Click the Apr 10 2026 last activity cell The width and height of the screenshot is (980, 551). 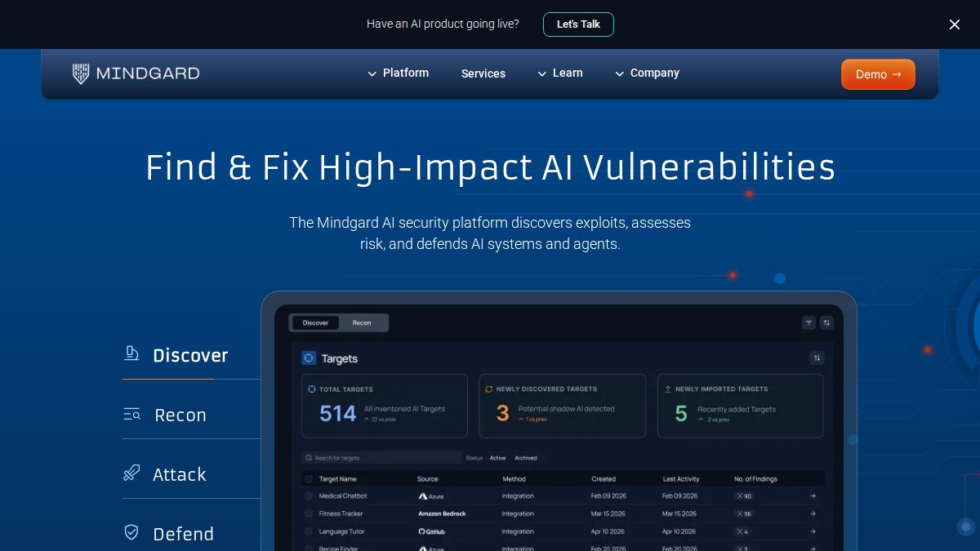[x=680, y=531]
